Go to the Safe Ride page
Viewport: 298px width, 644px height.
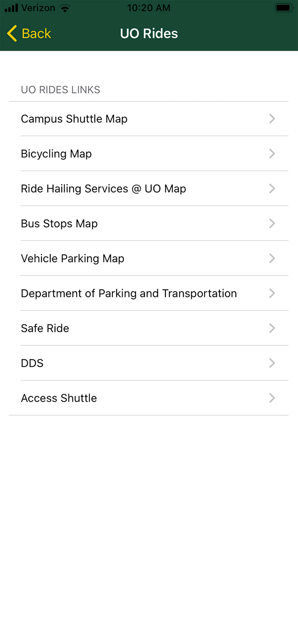tap(45, 328)
